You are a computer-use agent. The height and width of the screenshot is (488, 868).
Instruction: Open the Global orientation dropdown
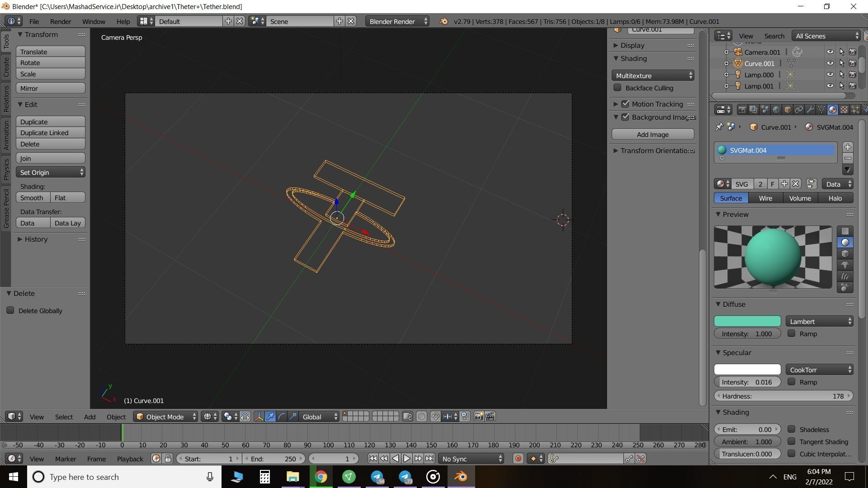pos(319,417)
